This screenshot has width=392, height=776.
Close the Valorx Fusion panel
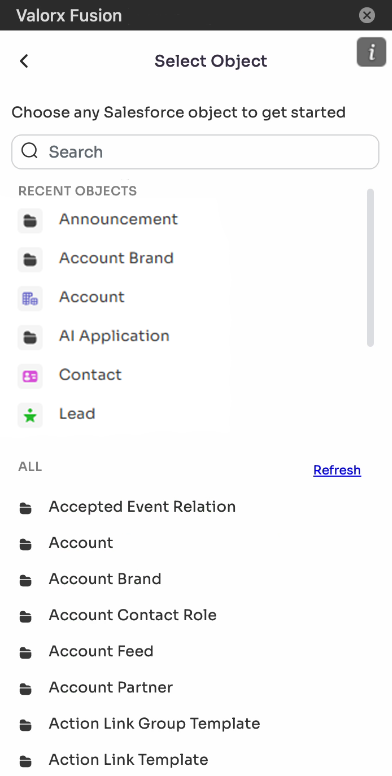[367, 15]
